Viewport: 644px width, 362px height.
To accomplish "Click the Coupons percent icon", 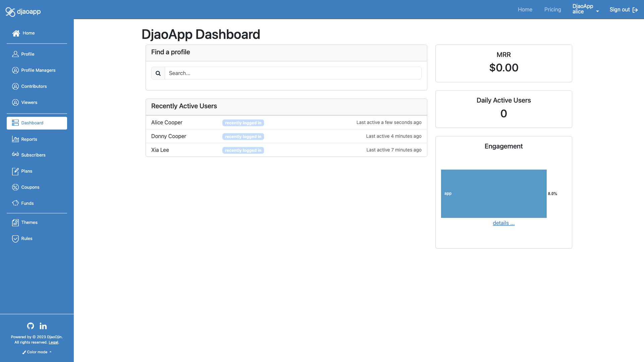I will coord(15,187).
